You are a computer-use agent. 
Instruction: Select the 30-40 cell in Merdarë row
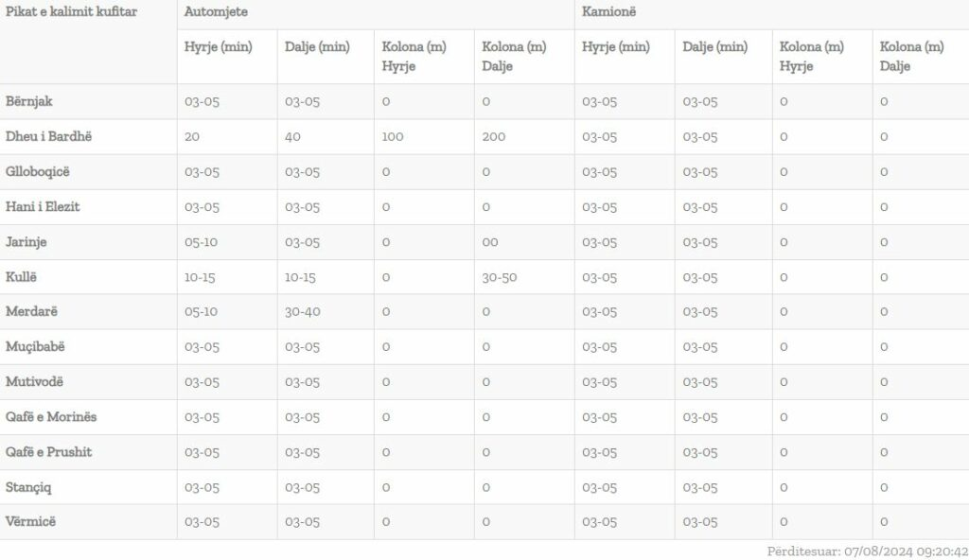click(x=303, y=311)
